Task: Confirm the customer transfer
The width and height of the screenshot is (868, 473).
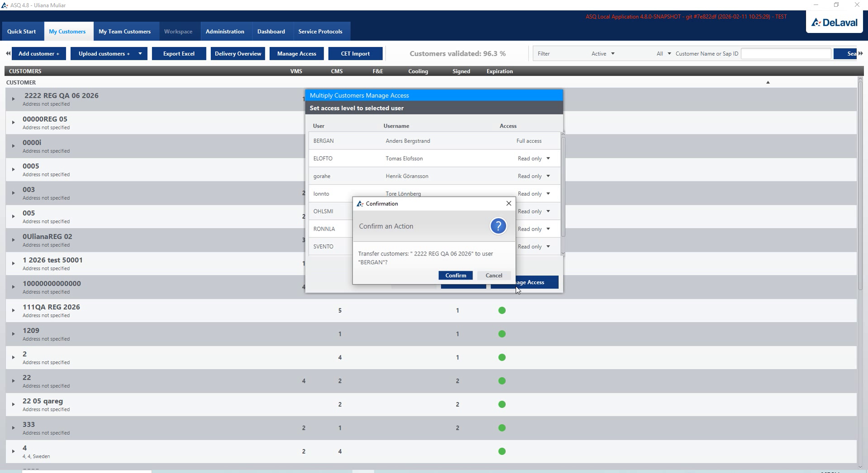Action: point(455,275)
